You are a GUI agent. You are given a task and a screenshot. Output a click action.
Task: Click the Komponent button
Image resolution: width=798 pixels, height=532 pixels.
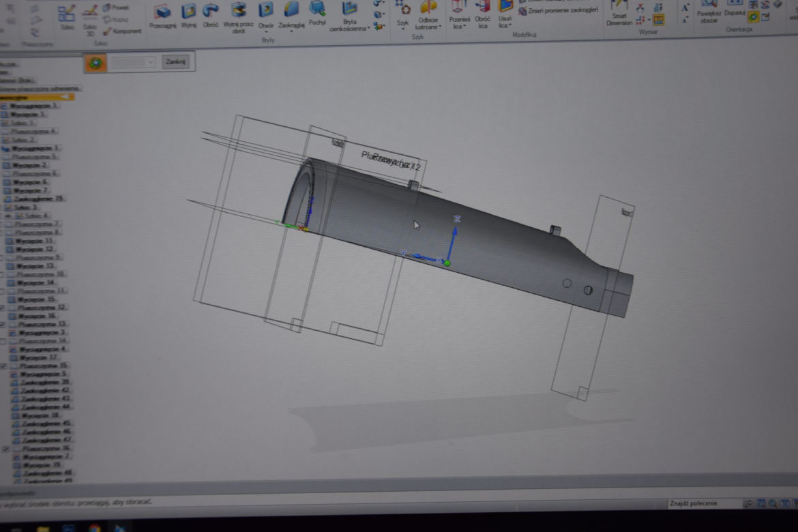[x=122, y=31]
